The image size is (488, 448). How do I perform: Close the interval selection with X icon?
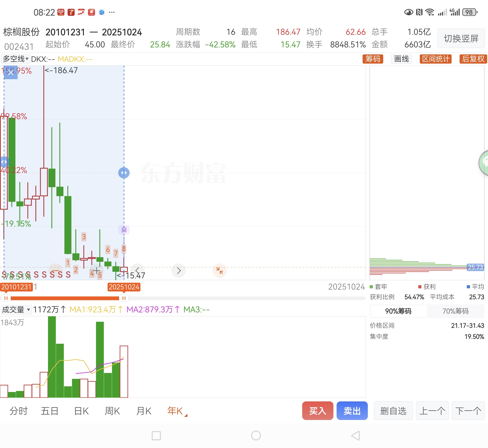click(11, 72)
